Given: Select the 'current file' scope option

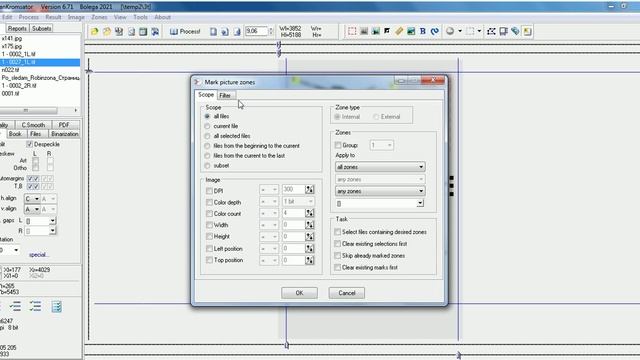Looking at the screenshot, I should pyautogui.click(x=207, y=126).
